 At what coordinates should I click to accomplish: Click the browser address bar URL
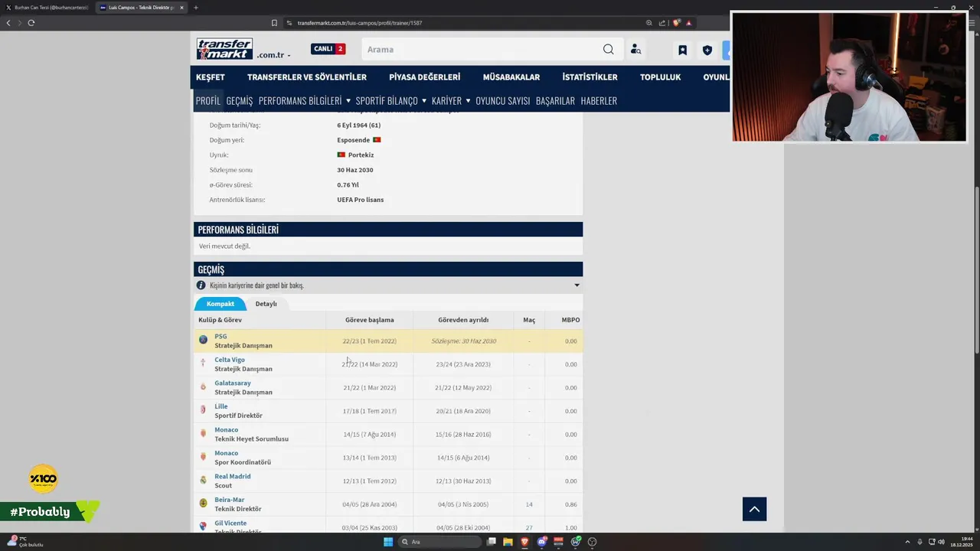(359, 23)
